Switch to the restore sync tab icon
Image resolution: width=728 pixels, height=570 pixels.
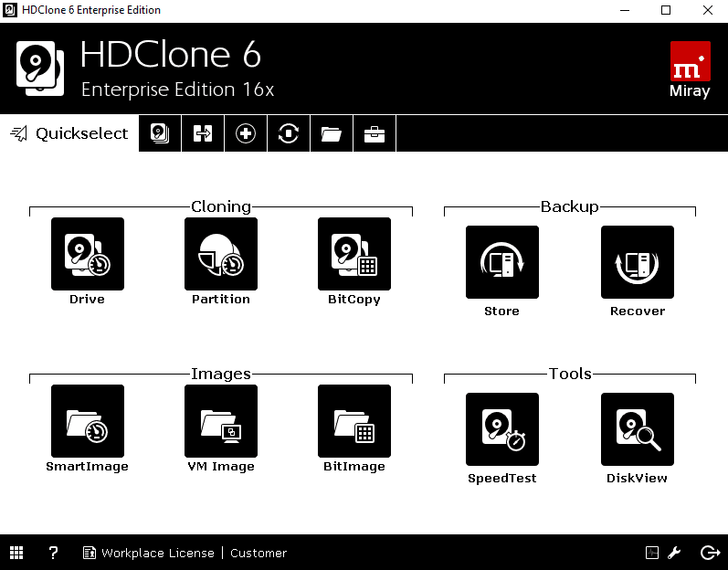[x=289, y=133]
